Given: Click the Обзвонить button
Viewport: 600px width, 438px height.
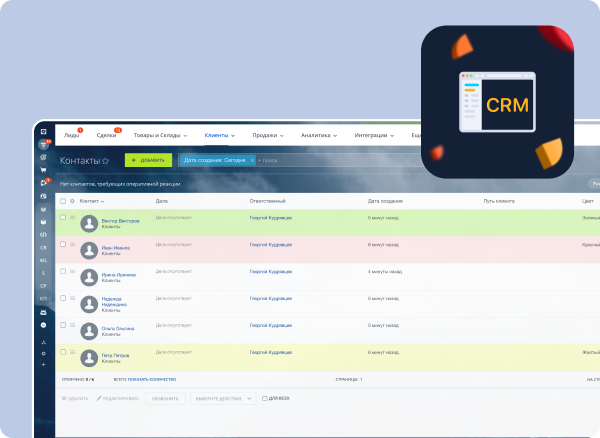Looking at the screenshot, I should (x=165, y=399).
